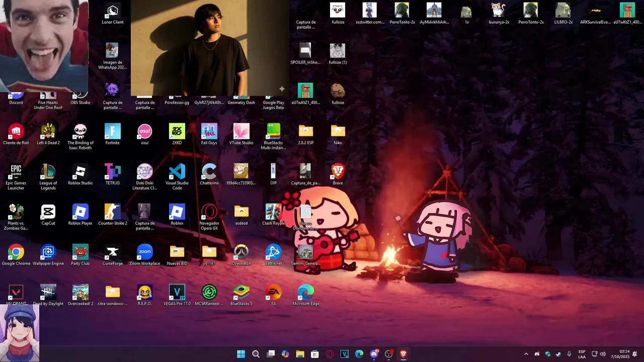Launch Fortnite from the desktop

pyautogui.click(x=113, y=135)
